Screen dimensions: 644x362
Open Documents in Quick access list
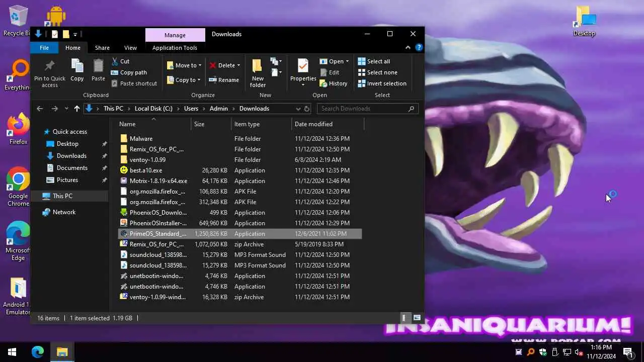[72, 168]
